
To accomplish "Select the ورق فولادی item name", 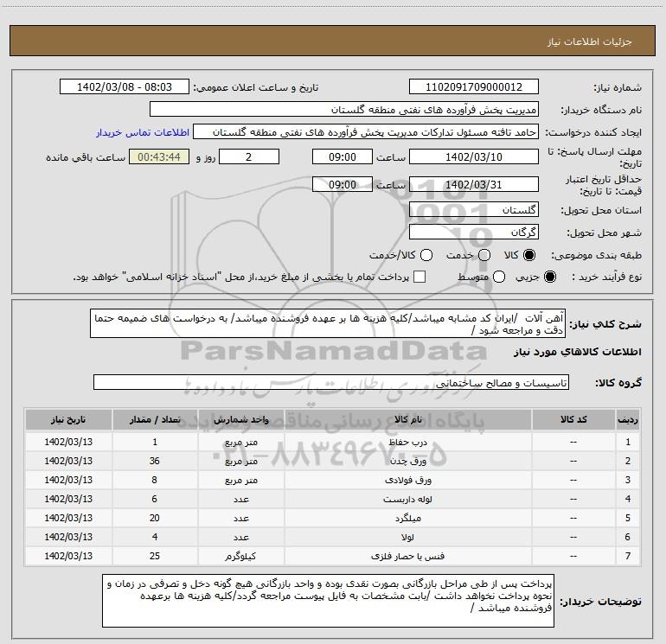I will (x=407, y=480).
